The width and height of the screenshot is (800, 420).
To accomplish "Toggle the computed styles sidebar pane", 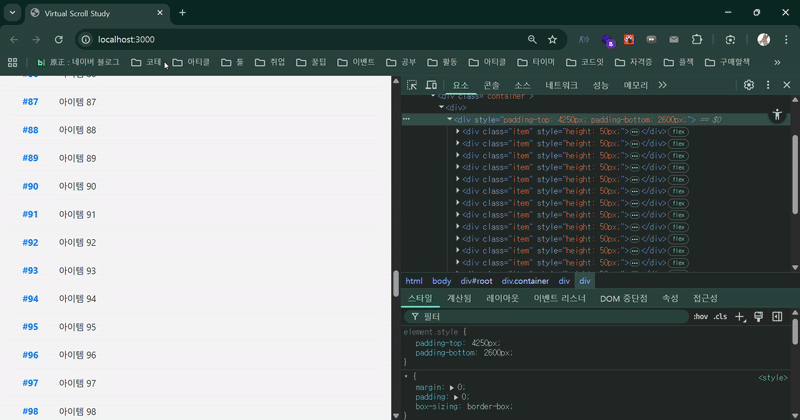I will (x=777, y=316).
